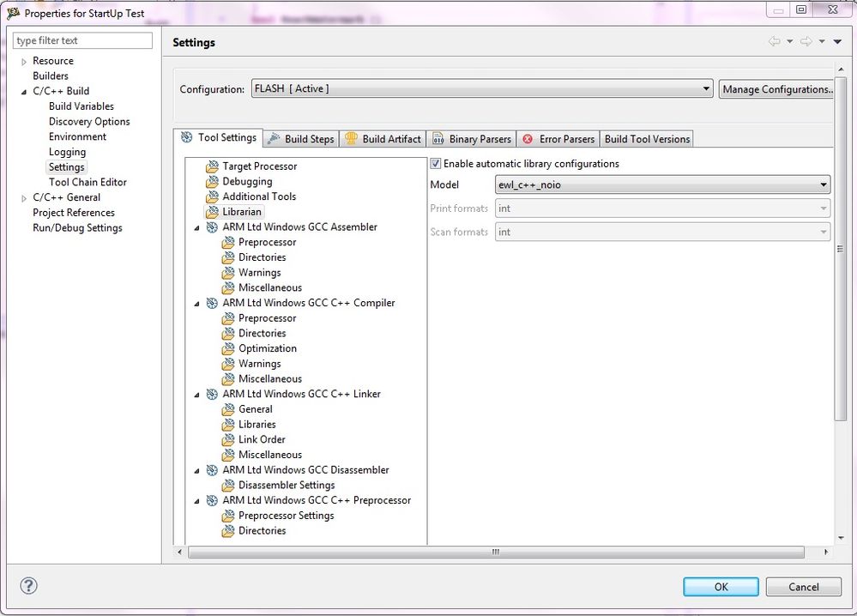The height and width of the screenshot is (616, 857).
Task: Open the Build Artifact tab
Action: click(383, 139)
